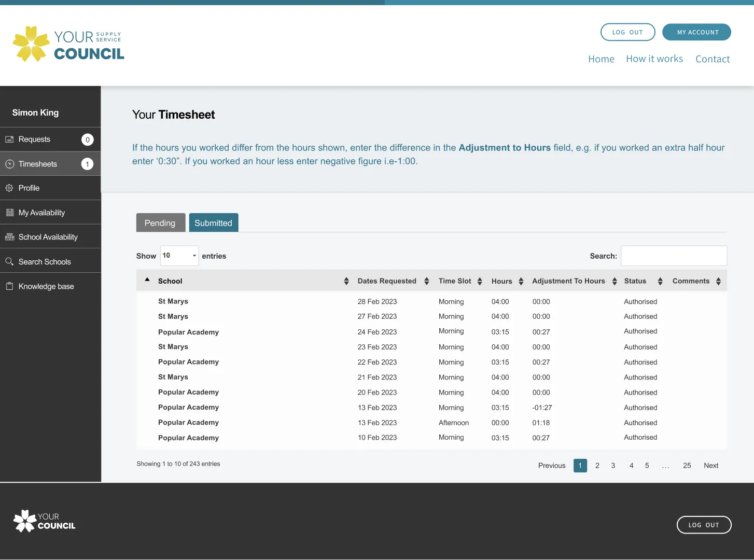754x560 pixels.
Task: Click the My Account button
Action: (x=696, y=32)
